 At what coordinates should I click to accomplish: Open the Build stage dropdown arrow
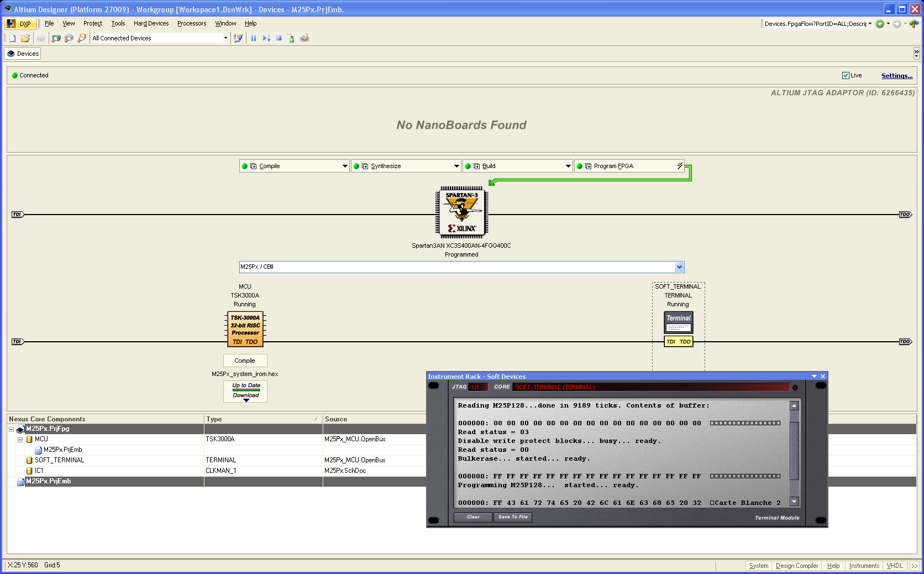[568, 166]
